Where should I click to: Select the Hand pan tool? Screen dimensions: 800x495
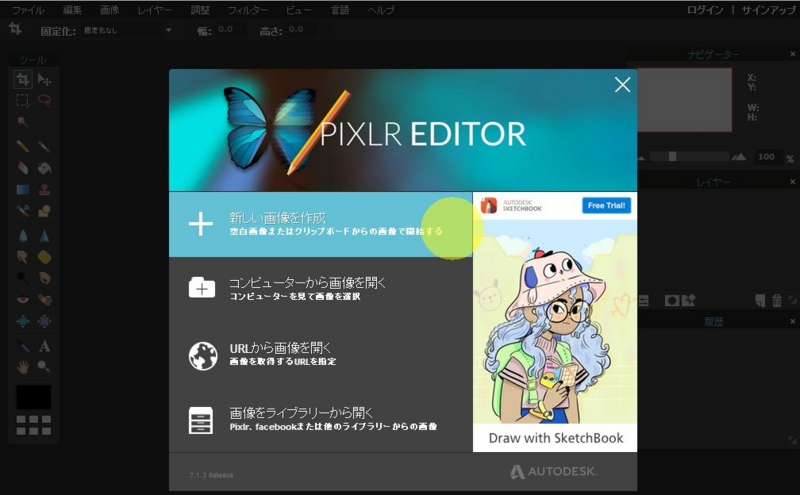pyautogui.click(x=22, y=366)
